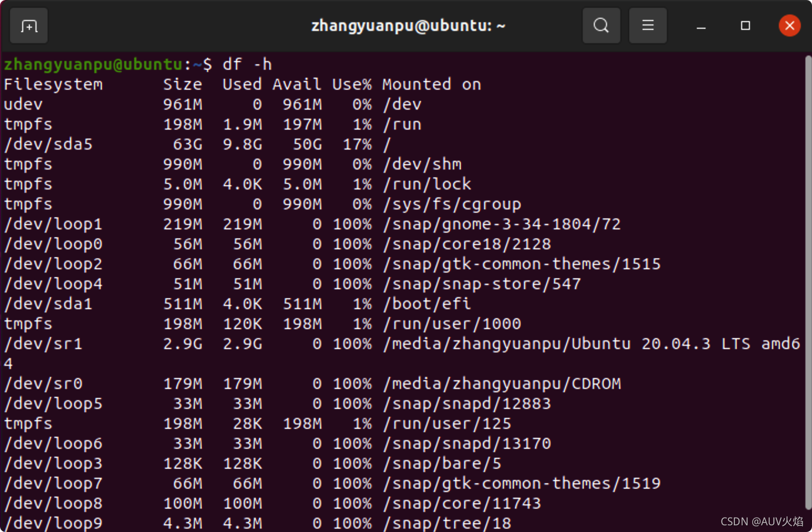This screenshot has width=812, height=532.
Task: Click the /dev/loop9 filesystem name
Action: pyautogui.click(x=53, y=523)
